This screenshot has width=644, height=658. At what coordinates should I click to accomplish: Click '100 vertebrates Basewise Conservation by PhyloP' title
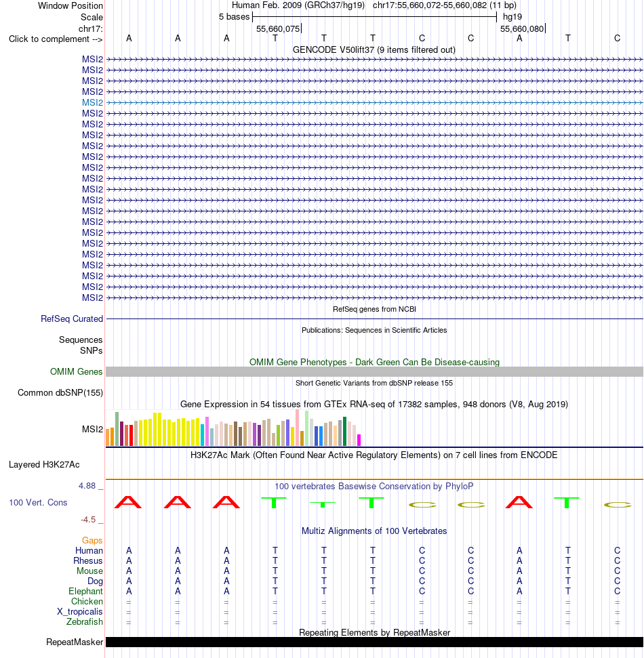[374, 486]
